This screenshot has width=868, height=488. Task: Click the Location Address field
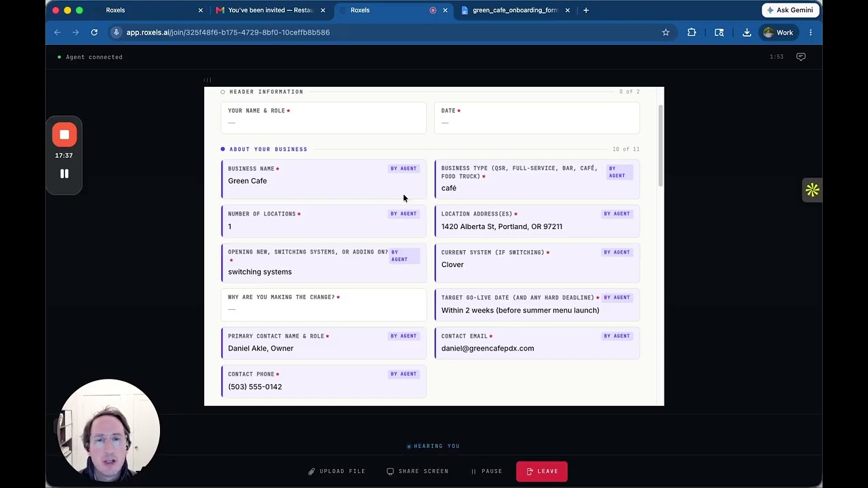pyautogui.click(x=537, y=221)
